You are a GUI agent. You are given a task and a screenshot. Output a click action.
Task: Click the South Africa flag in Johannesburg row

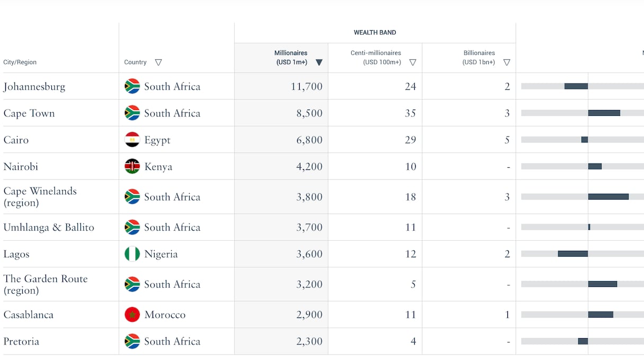(x=132, y=86)
